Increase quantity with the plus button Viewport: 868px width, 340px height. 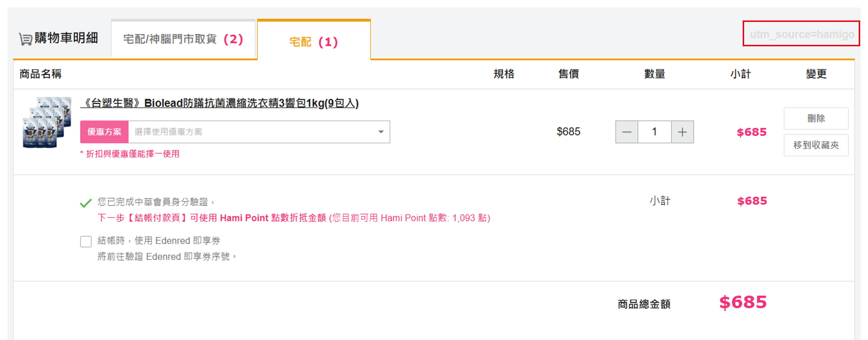click(x=682, y=132)
